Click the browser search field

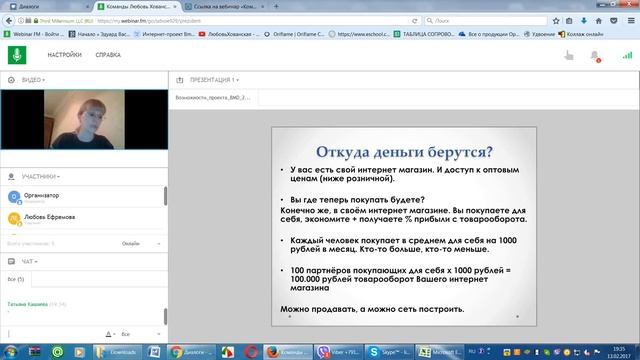pyautogui.click(x=486, y=21)
